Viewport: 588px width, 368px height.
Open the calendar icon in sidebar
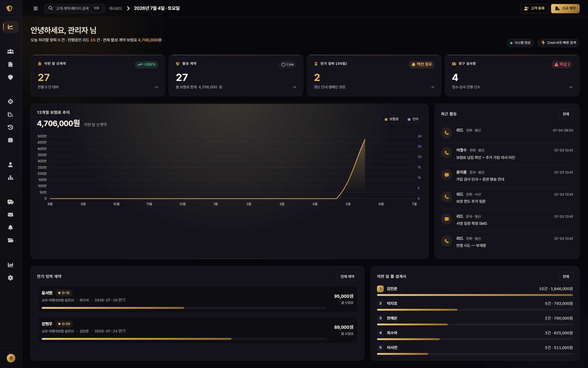pyautogui.click(x=10, y=140)
